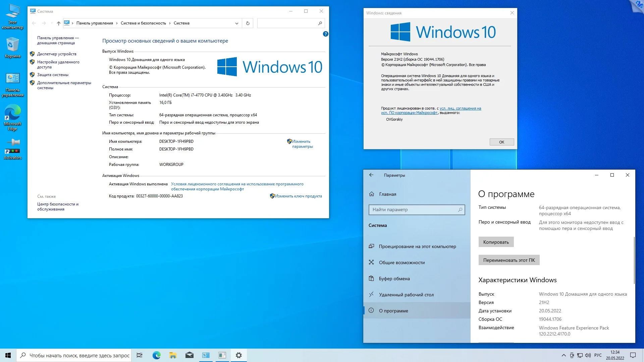This screenshot has width=644, height=362.
Task: Click the Копировать button
Action: point(496,242)
